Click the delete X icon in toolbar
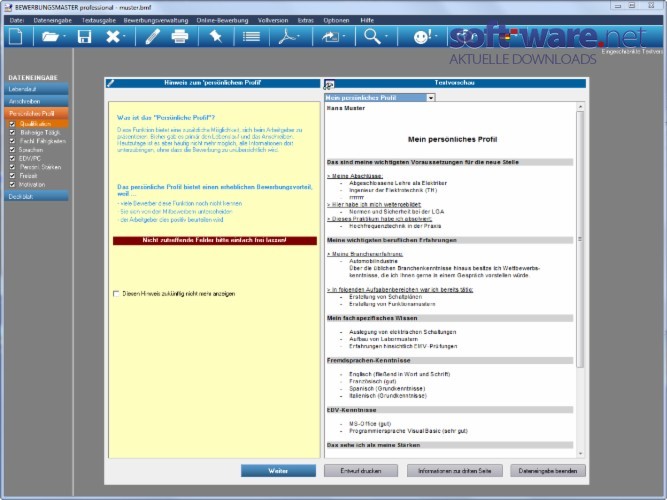Viewport: 667px width, 500px height. 113,37
